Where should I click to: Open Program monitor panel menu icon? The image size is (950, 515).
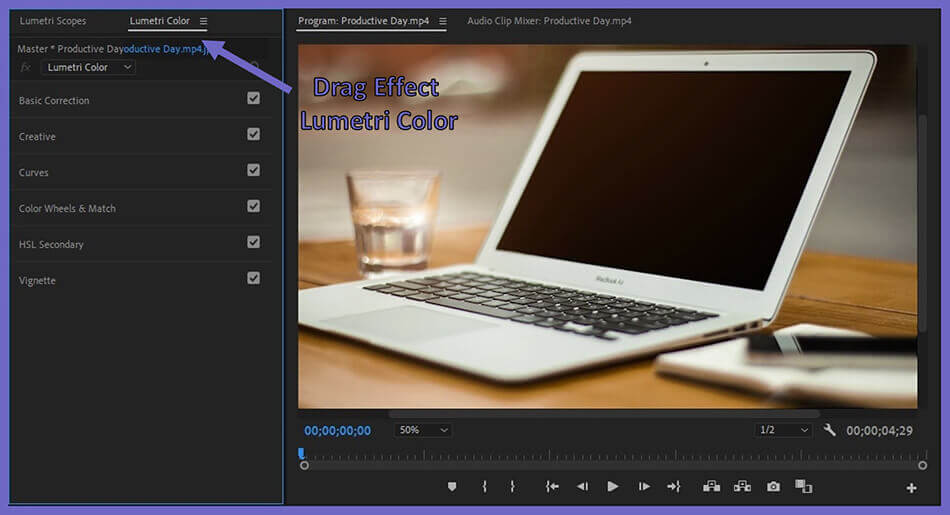click(443, 21)
